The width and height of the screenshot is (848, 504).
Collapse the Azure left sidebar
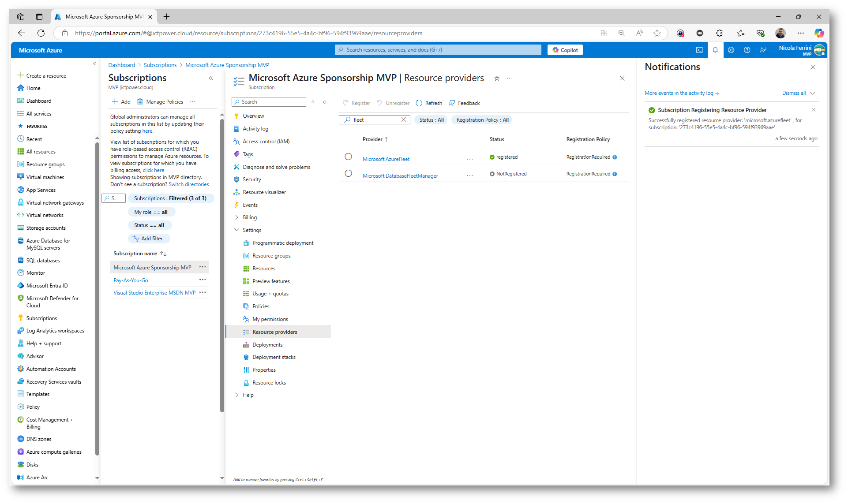(94, 63)
